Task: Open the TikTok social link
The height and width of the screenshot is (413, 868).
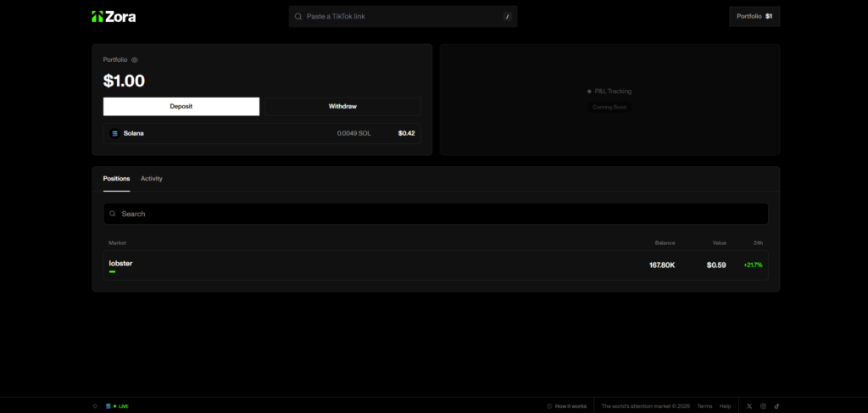Action: [x=776, y=406]
